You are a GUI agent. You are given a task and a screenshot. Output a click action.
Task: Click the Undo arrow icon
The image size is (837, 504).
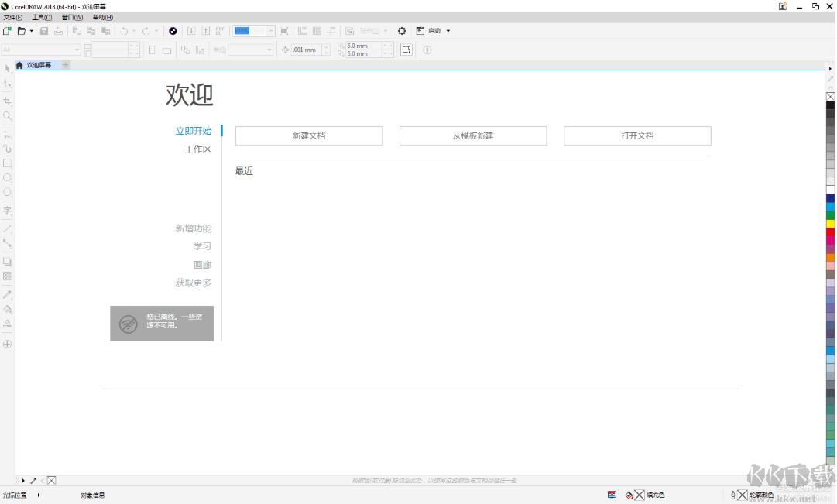(x=124, y=31)
